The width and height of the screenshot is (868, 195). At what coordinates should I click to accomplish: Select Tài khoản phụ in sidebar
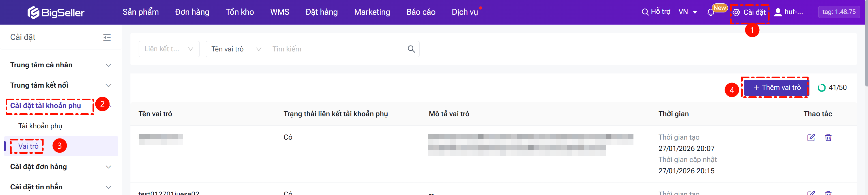(40, 126)
